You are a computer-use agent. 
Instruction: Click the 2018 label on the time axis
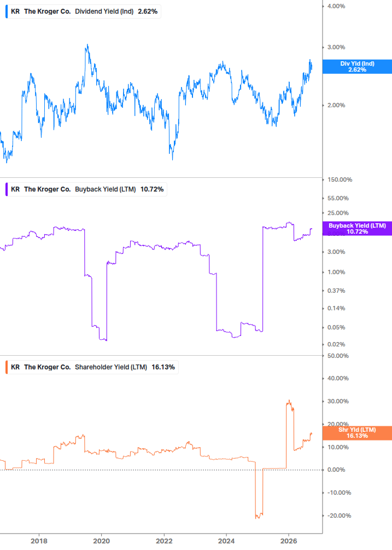coord(39,541)
